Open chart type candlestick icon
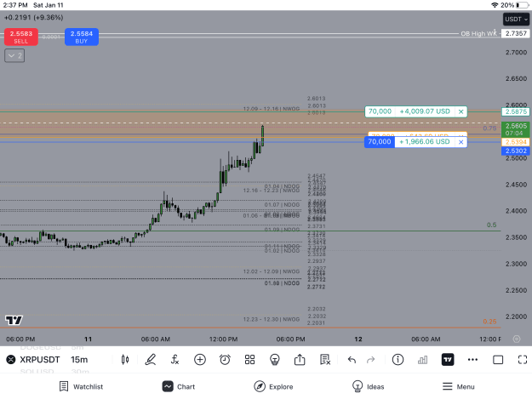 click(x=125, y=360)
